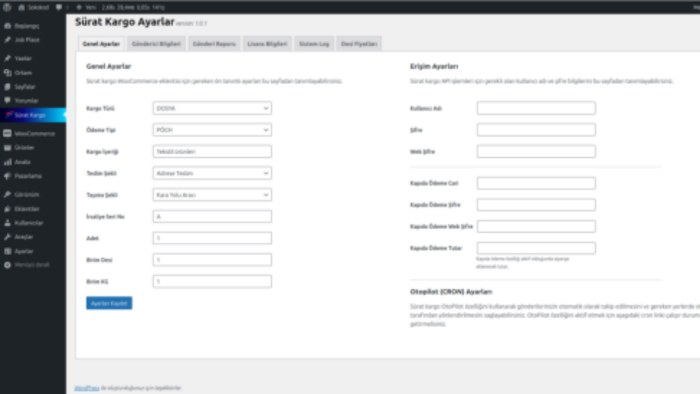Screen dimensions: 700x394
Task: Open Görünüm appearance icon in sidebar
Action: pos(8,195)
